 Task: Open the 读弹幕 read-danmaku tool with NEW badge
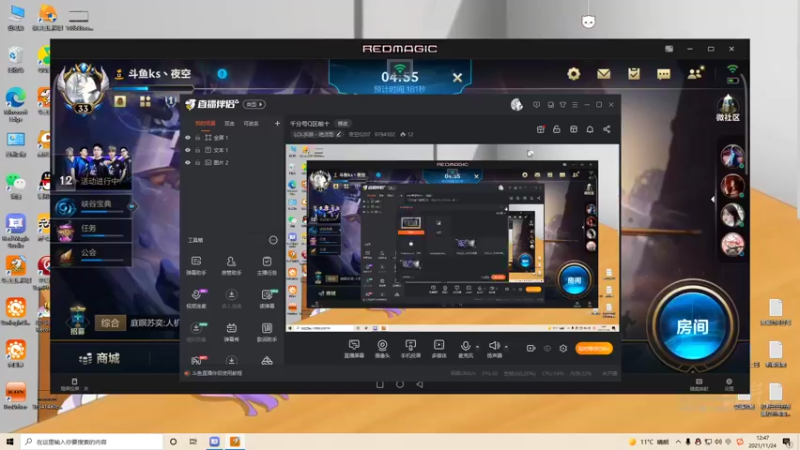(267, 298)
